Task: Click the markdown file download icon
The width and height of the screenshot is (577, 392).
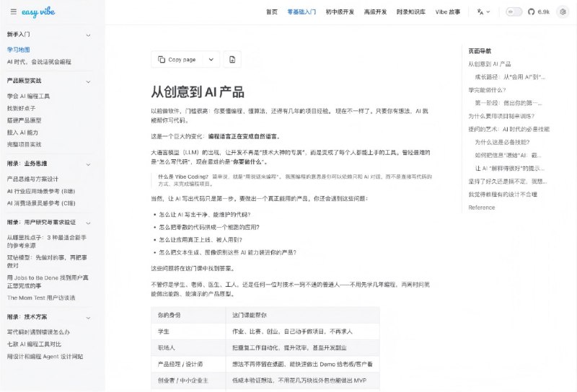Action: pos(232,59)
